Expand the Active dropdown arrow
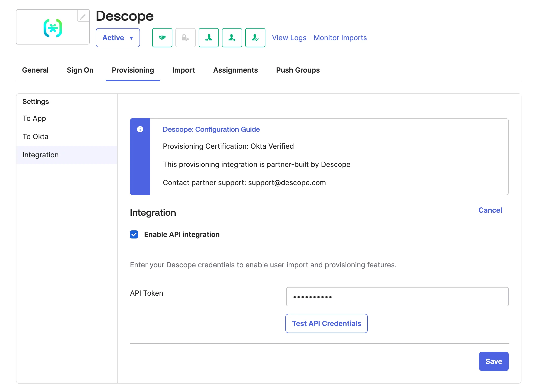Image resolution: width=548 pixels, height=392 pixels. pyautogui.click(x=131, y=38)
